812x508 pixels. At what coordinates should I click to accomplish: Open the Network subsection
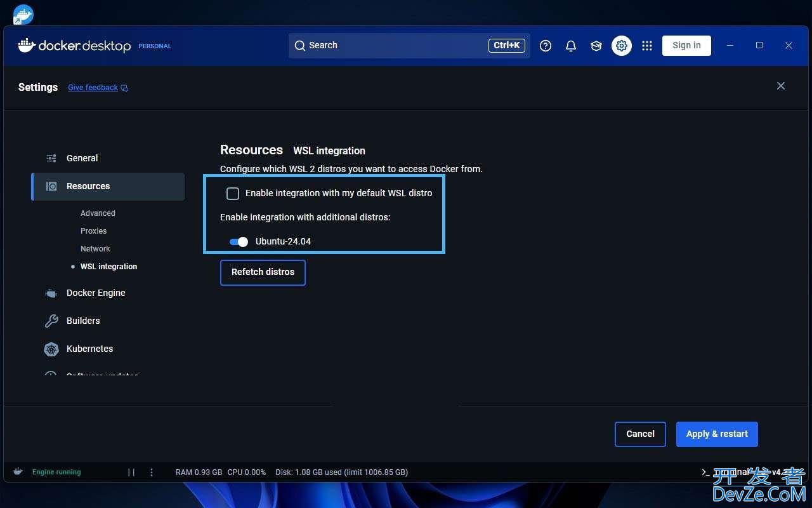tap(95, 249)
